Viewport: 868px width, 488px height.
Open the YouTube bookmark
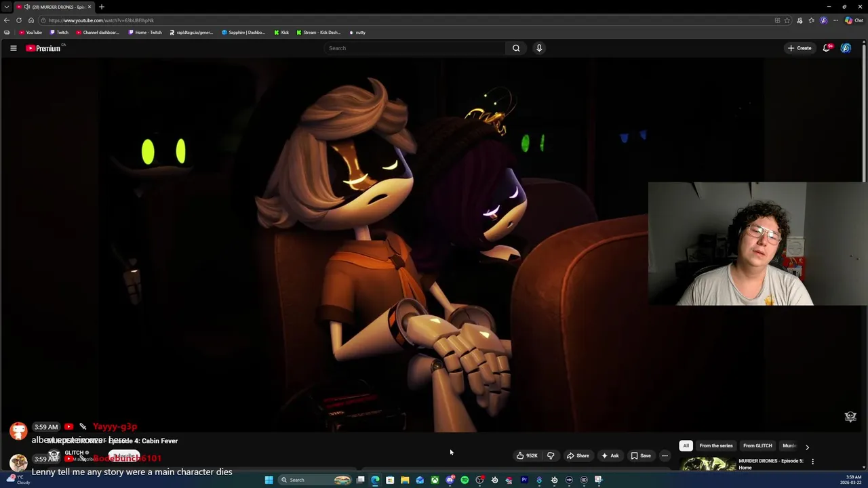pyautogui.click(x=31, y=33)
